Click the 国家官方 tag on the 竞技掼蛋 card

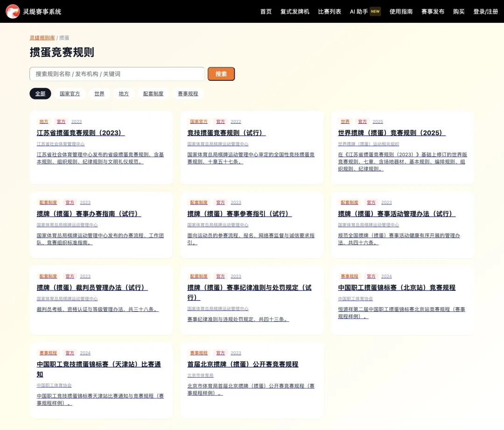coord(199,121)
